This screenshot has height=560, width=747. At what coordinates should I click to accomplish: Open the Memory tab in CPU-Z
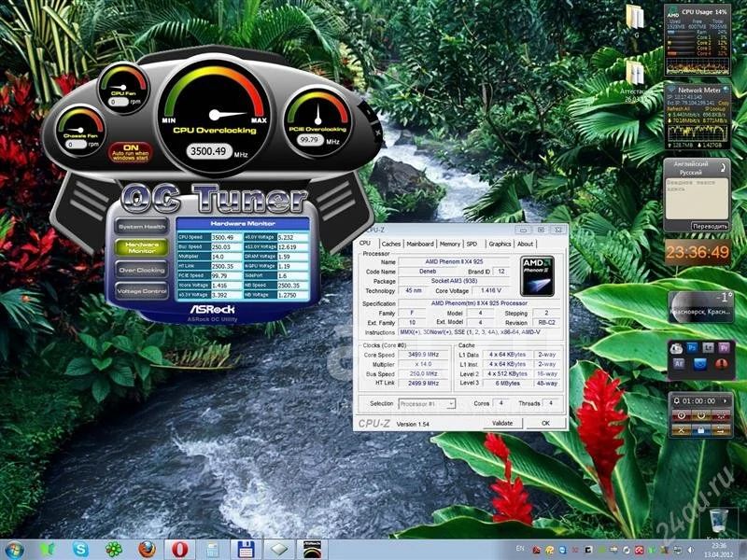click(x=450, y=244)
